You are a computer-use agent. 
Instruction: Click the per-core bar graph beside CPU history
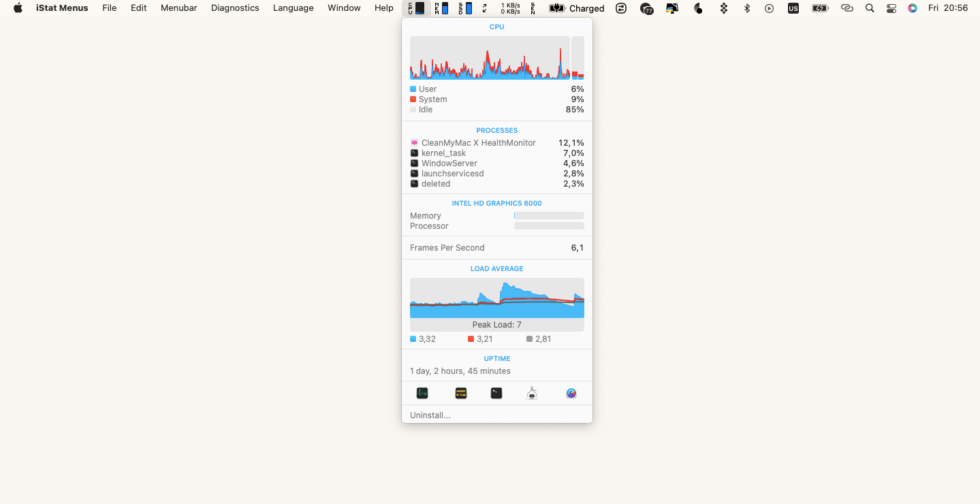click(x=578, y=58)
